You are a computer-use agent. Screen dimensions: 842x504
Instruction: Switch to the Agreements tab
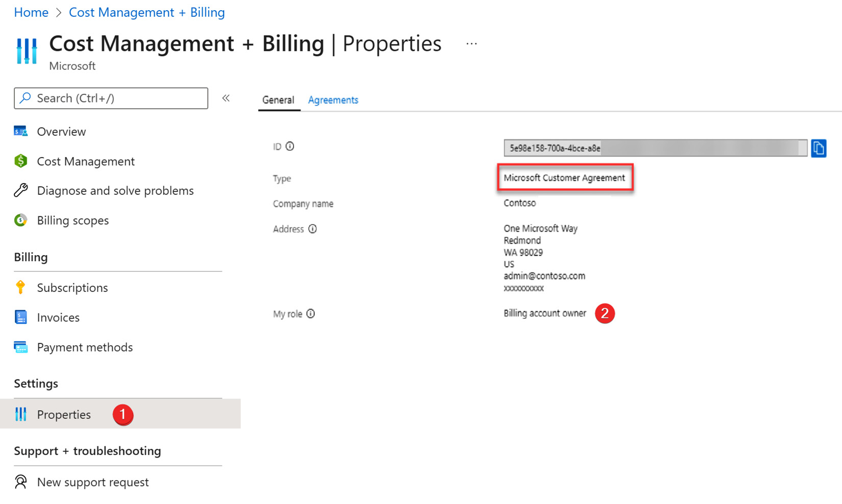point(333,100)
